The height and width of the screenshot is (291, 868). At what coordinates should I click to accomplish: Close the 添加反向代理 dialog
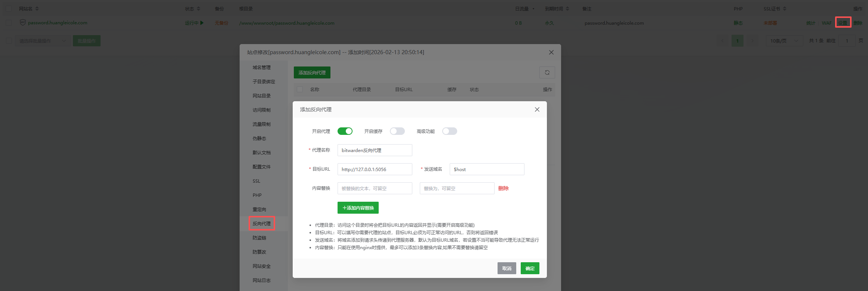[537, 109]
